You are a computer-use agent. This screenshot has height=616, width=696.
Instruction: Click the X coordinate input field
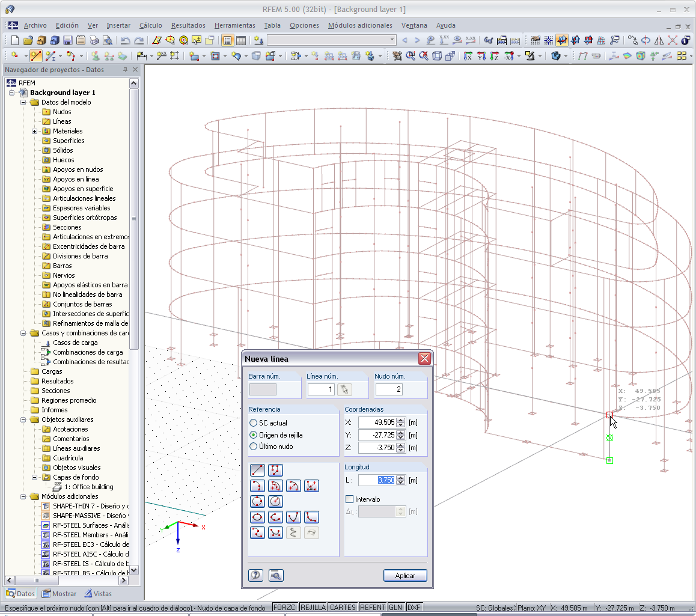377,422
